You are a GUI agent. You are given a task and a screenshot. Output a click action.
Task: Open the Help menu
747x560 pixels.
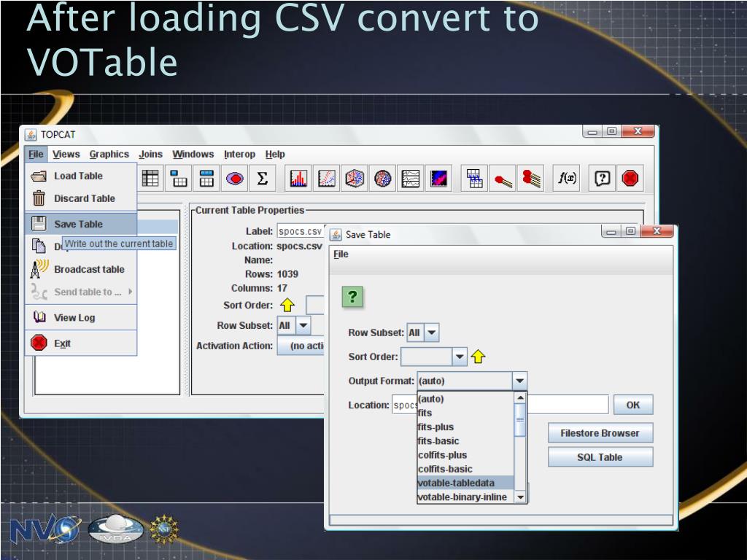pos(275,154)
